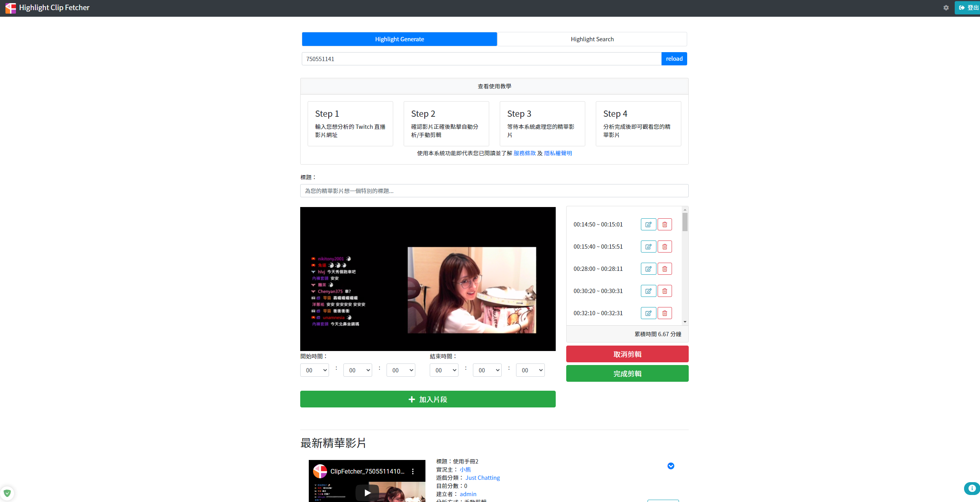Image resolution: width=980 pixels, height=502 pixels.
Task: Open settings gear in top bar
Action: pyautogui.click(x=946, y=8)
